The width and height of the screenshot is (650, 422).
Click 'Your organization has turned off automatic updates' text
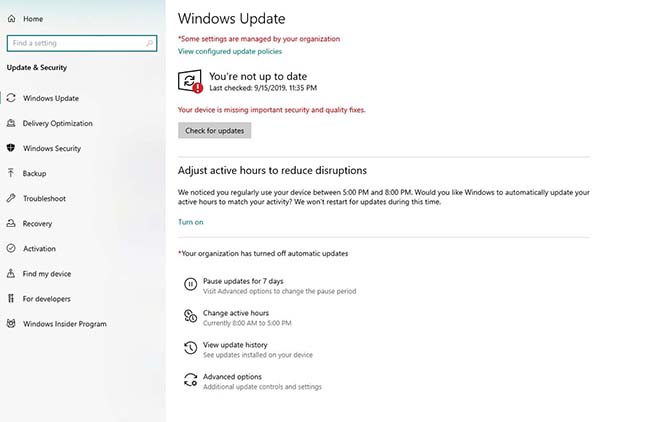pyautogui.click(x=263, y=253)
